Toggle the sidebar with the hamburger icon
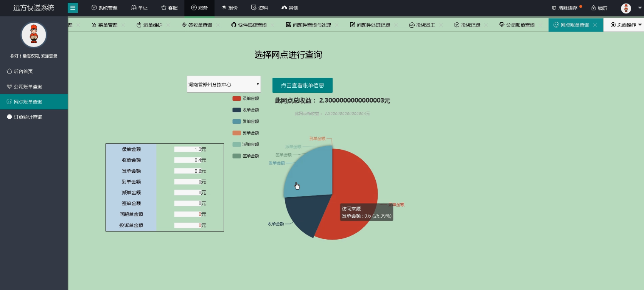Viewport: 644px width, 290px height. (x=72, y=8)
